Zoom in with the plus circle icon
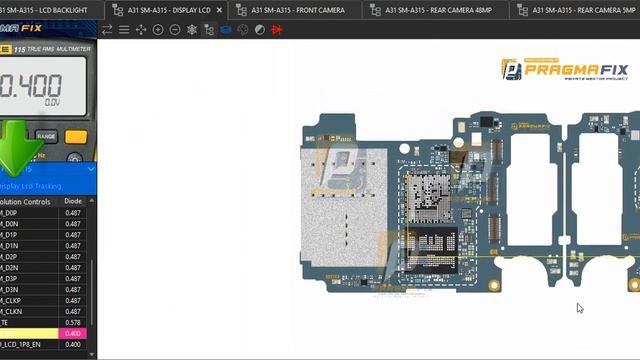This screenshot has height=360, width=640. [158, 30]
